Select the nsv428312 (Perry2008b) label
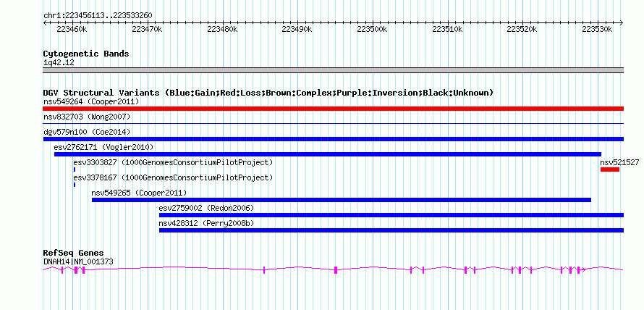644x310 pixels. (x=207, y=223)
